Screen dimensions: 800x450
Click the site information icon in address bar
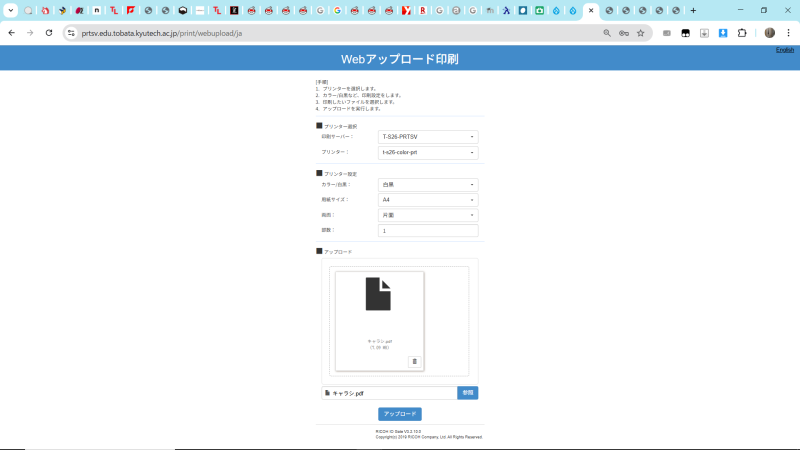coord(71,33)
